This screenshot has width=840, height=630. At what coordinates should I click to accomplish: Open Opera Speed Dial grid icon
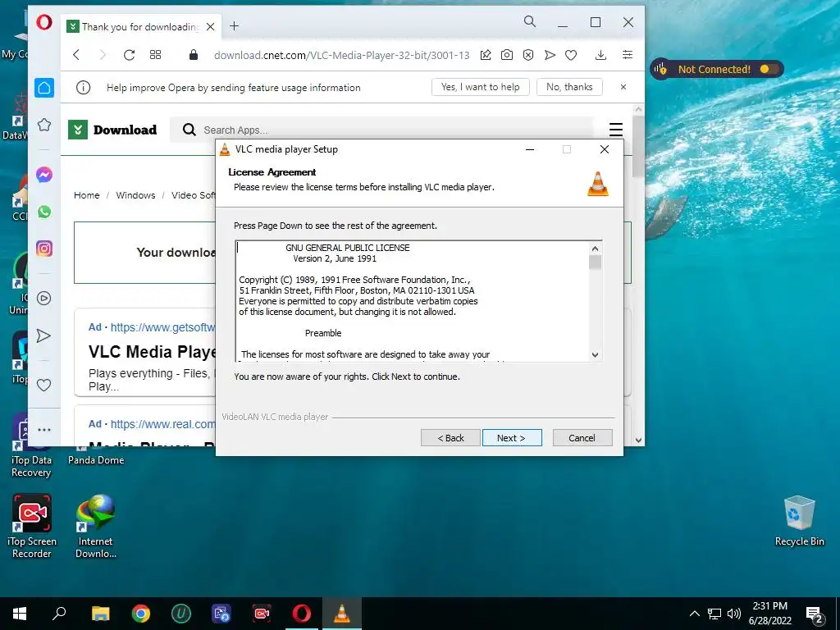click(155, 55)
